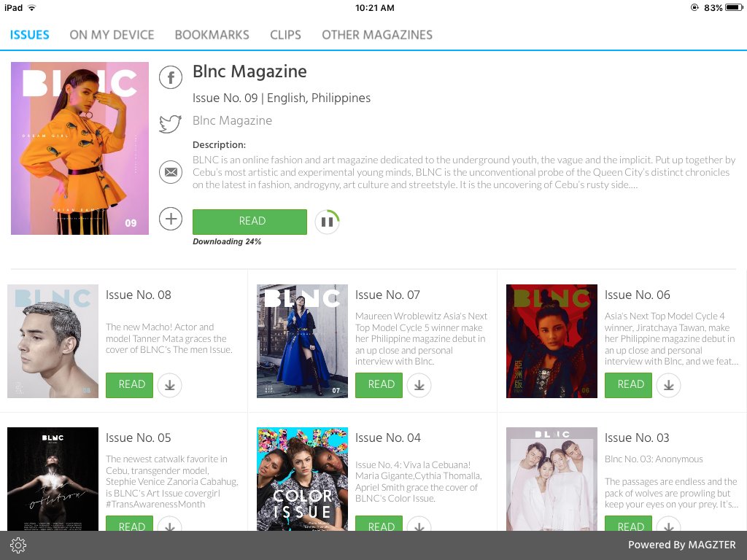Tap the Blnc Magazine Twitter handle text

[232, 120]
